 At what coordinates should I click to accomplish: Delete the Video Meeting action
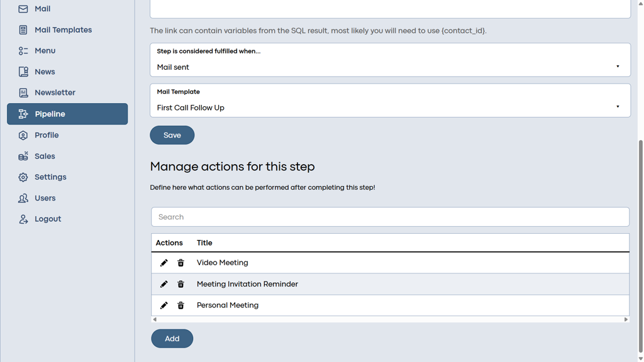[180, 263]
